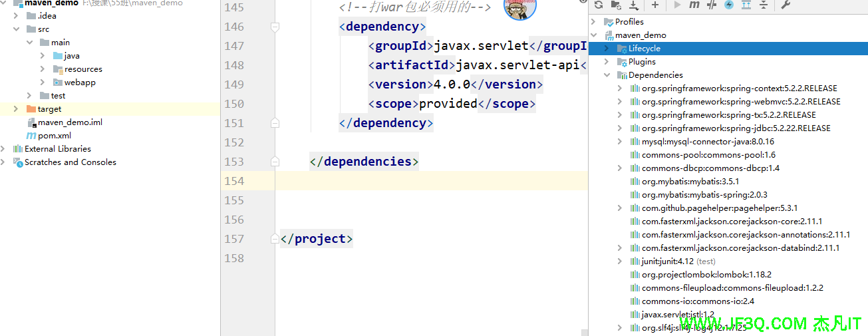Screen dimensions: 868x336
Task: Expand the target folder in project tree
Action: (16, 109)
